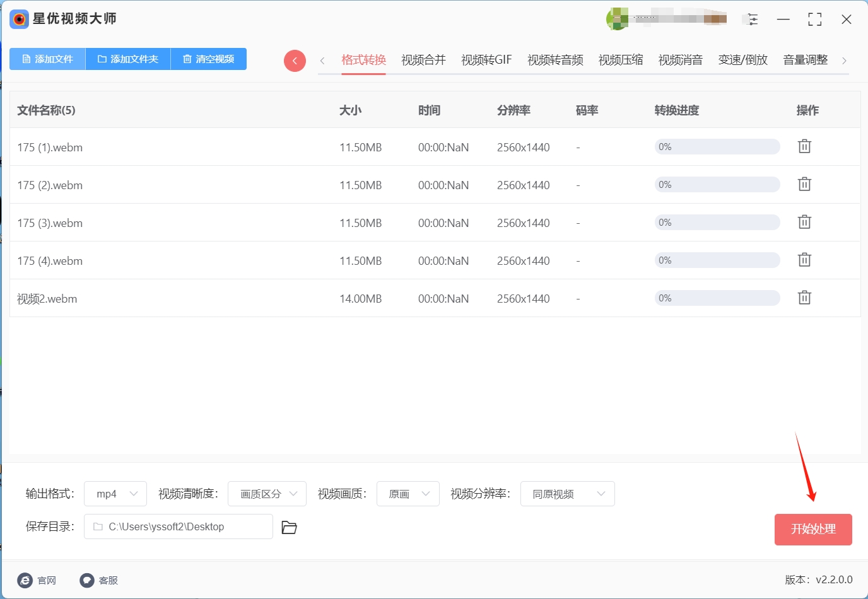Switch to 视频压缩 tab
The height and width of the screenshot is (599, 868).
pos(621,60)
